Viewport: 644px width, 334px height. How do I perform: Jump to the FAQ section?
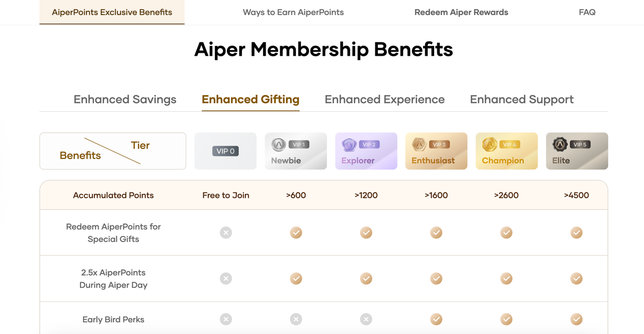coord(587,12)
